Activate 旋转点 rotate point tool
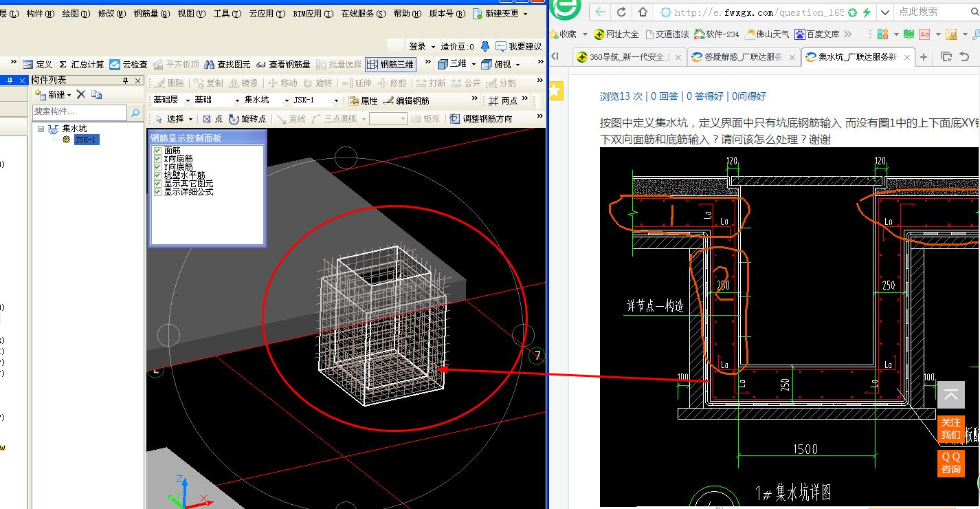The width and height of the screenshot is (980, 509). point(247,118)
